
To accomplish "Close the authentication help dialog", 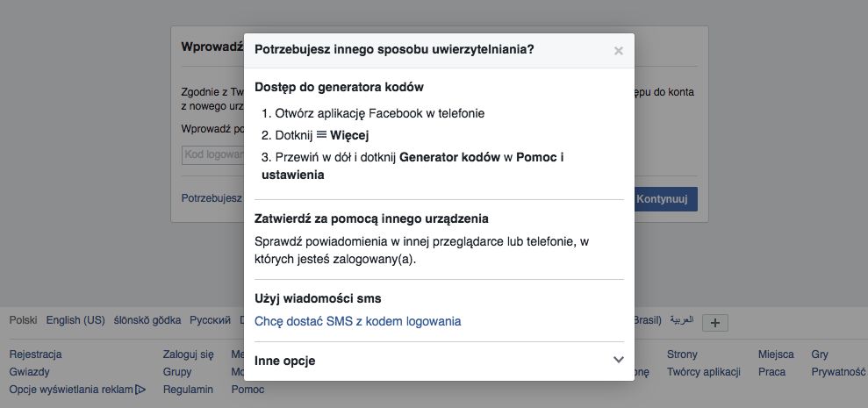I will [619, 51].
